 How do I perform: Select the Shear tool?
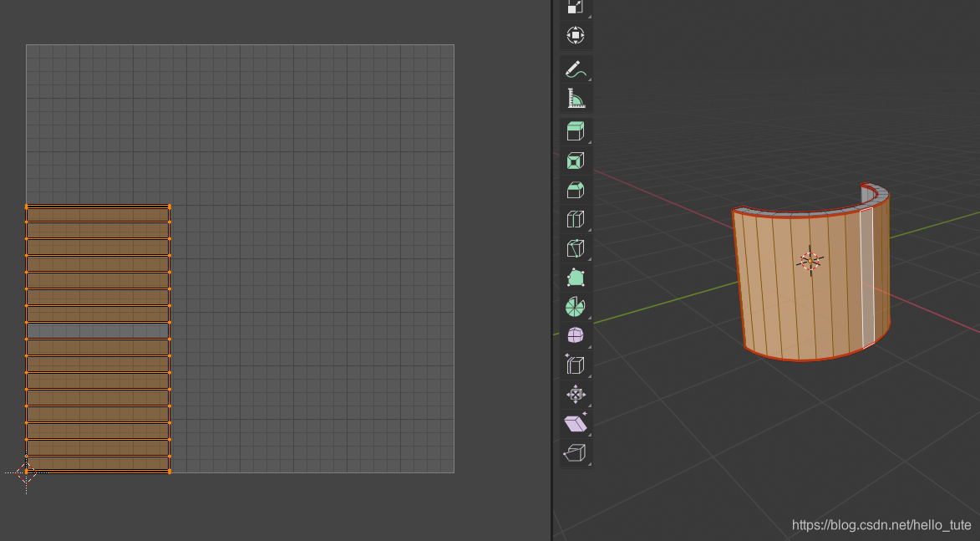(576, 423)
